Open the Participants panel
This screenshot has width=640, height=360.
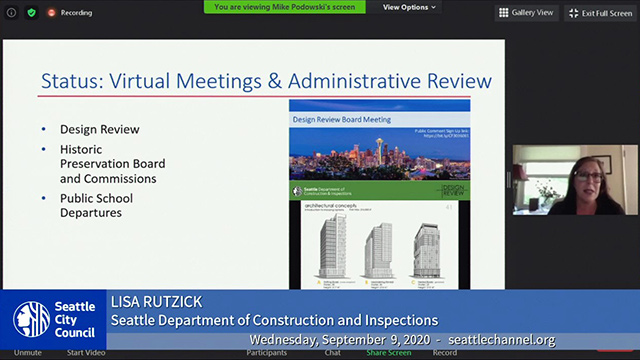pyautogui.click(x=267, y=353)
